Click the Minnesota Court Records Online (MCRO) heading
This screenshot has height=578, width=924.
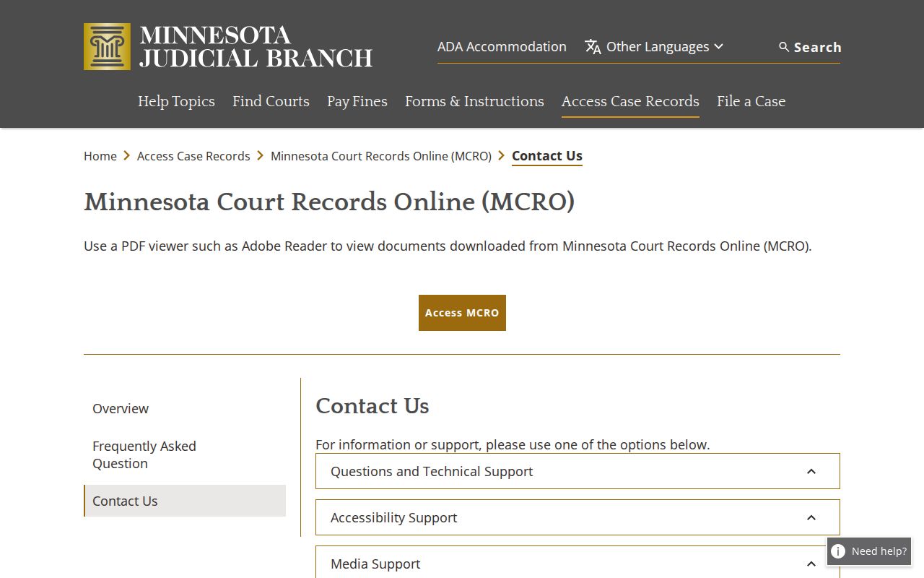[x=329, y=202]
